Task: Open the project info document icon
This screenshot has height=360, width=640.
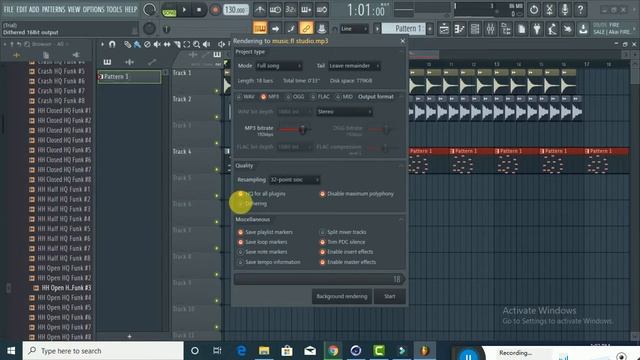Action: coord(522,29)
